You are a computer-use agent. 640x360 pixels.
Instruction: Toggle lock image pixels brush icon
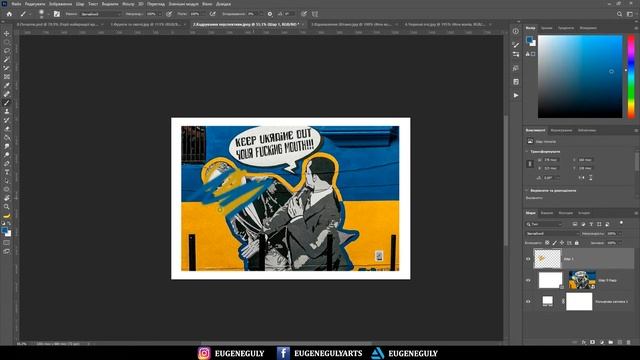click(554, 243)
